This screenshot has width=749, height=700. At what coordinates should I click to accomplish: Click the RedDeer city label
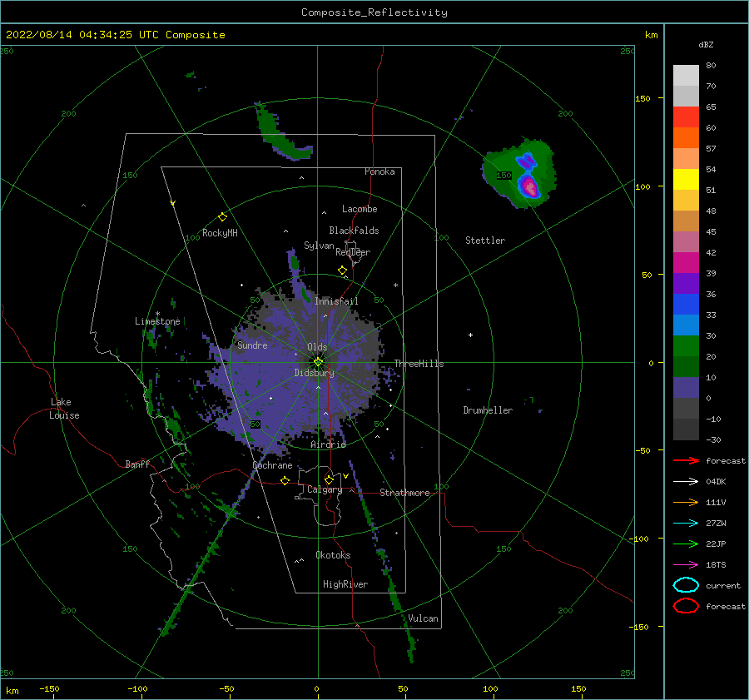[x=353, y=252]
